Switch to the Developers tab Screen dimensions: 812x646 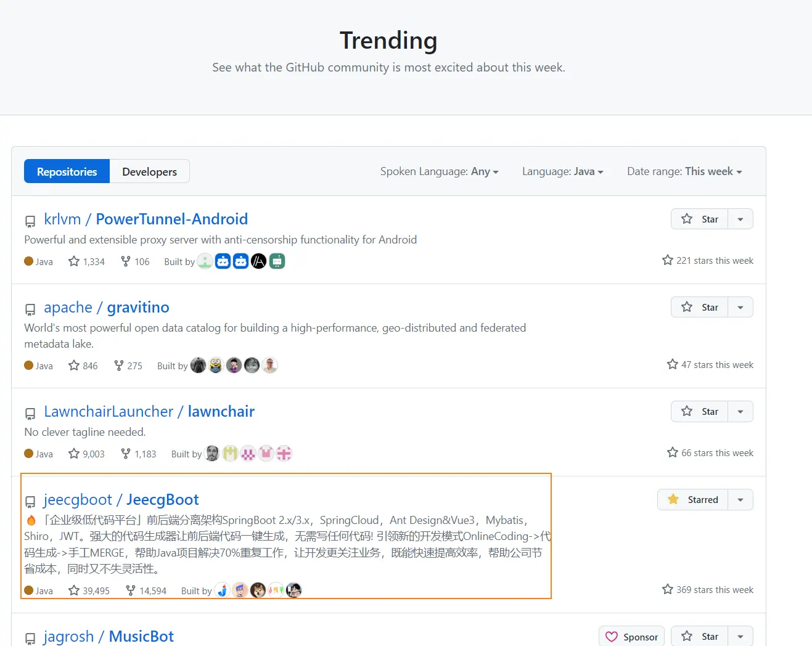coord(149,171)
